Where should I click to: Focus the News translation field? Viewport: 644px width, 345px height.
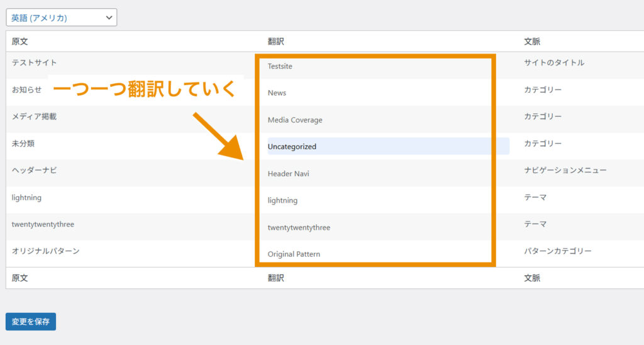pos(377,93)
